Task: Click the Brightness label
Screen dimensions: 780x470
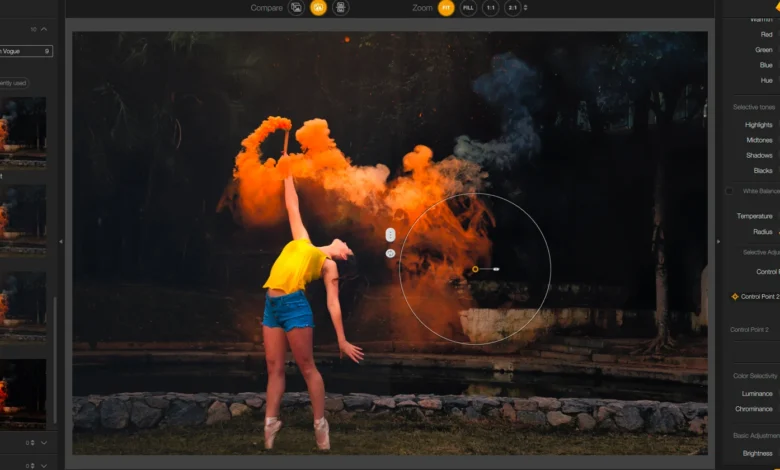Action: click(758, 454)
